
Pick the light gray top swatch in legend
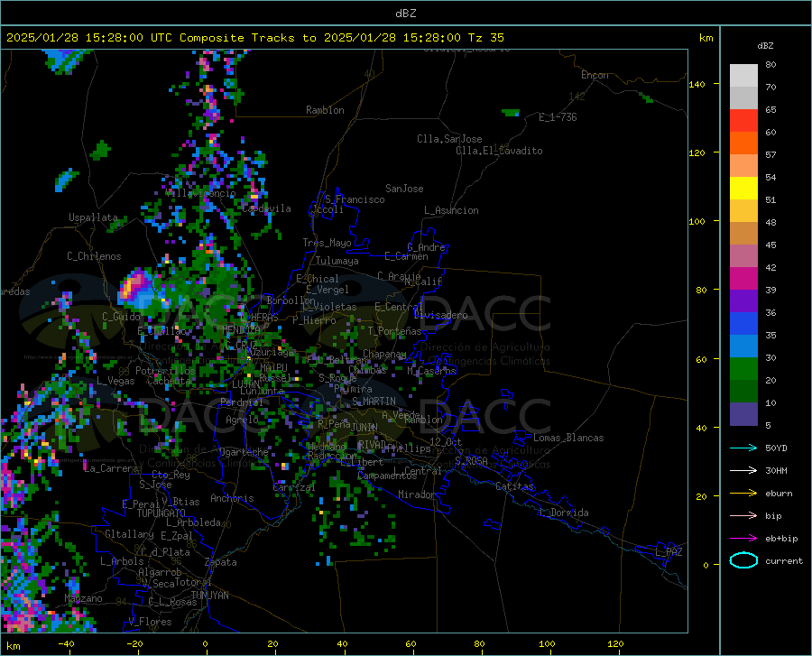tap(743, 76)
